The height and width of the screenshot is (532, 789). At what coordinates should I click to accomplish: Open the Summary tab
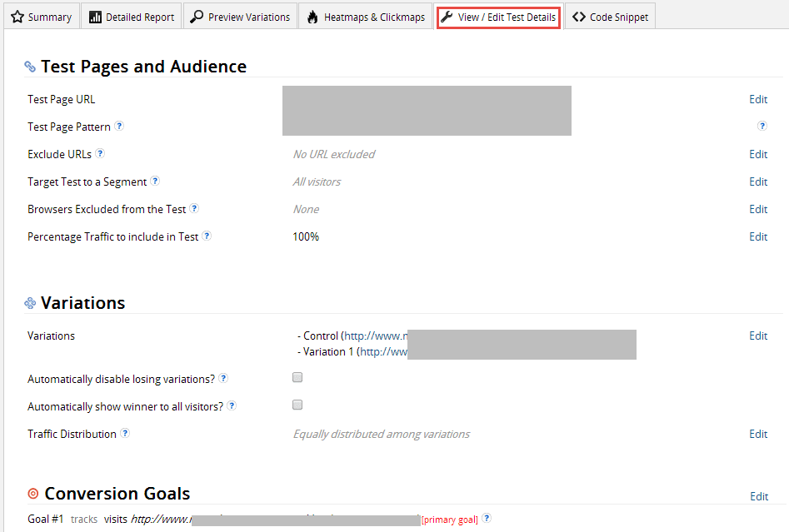(x=42, y=17)
